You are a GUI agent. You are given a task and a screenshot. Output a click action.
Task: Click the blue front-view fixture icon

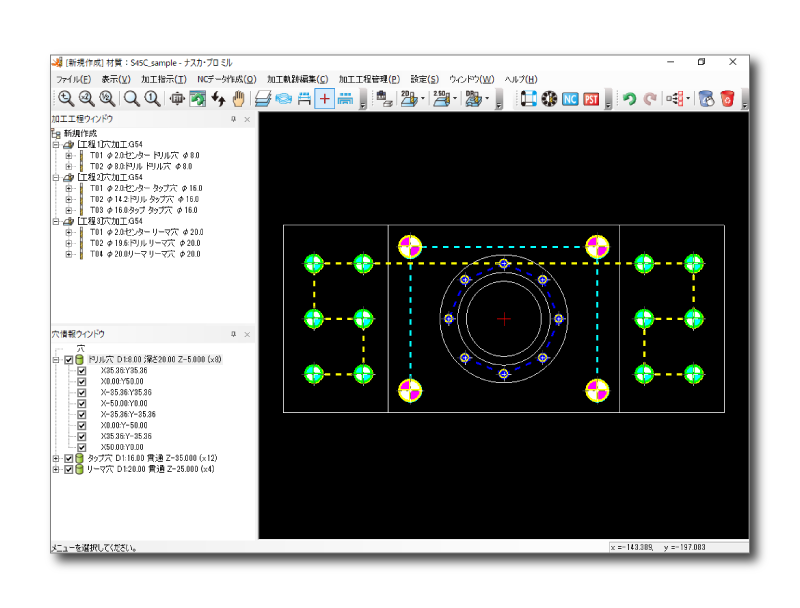(345, 98)
